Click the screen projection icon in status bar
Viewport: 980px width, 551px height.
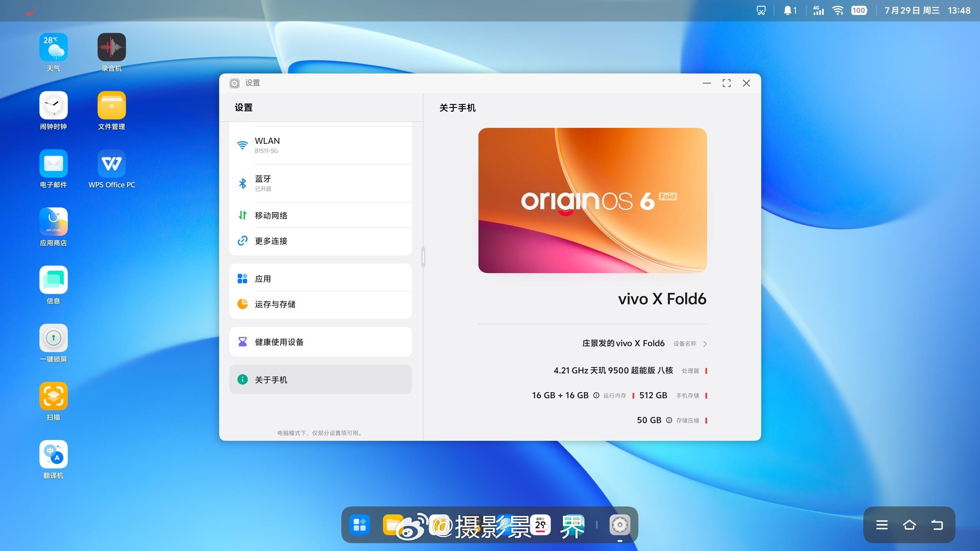pyautogui.click(x=761, y=11)
